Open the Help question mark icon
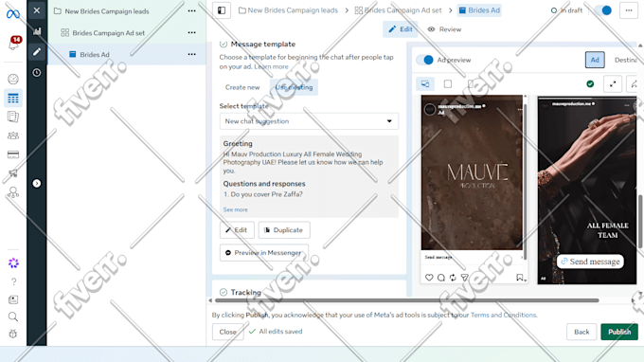The image size is (644, 362). pyautogui.click(x=13, y=281)
